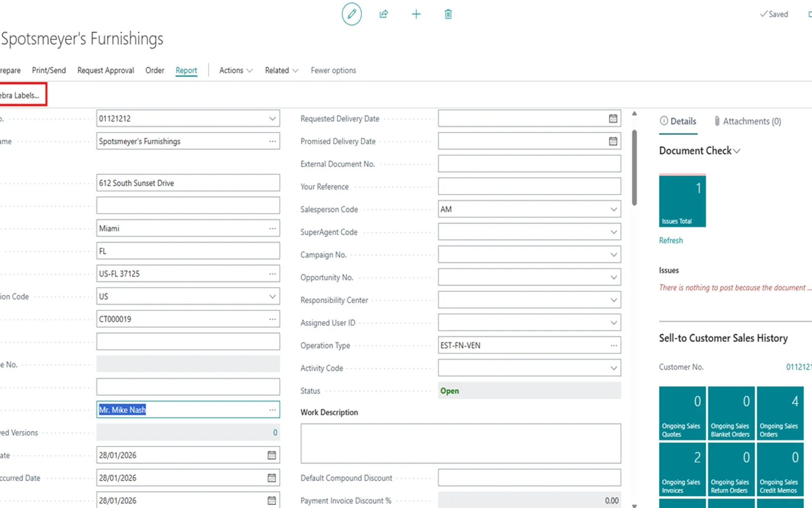812x508 pixels.
Task: Open the Request Approval menu
Action: point(106,70)
